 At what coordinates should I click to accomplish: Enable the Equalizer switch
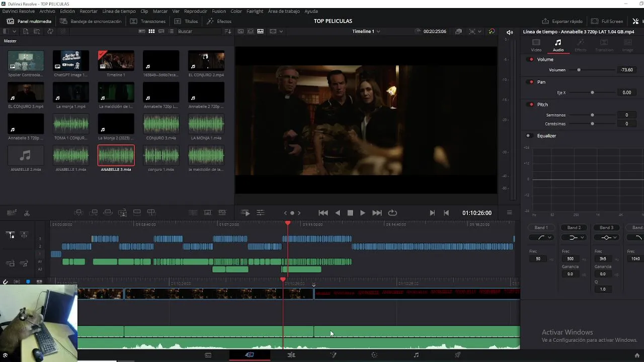(529, 136)
